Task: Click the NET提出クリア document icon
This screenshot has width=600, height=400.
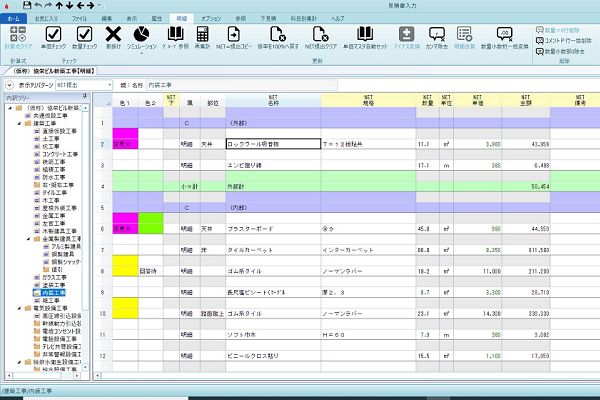Action: pyautogui.click(x=320, y=34)
